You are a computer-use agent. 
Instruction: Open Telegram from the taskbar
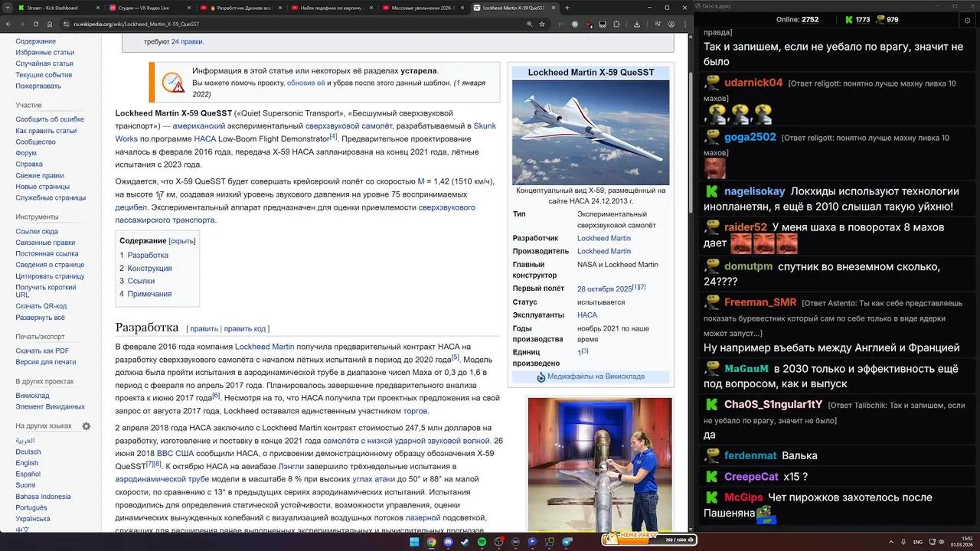(x=567, y=542)
